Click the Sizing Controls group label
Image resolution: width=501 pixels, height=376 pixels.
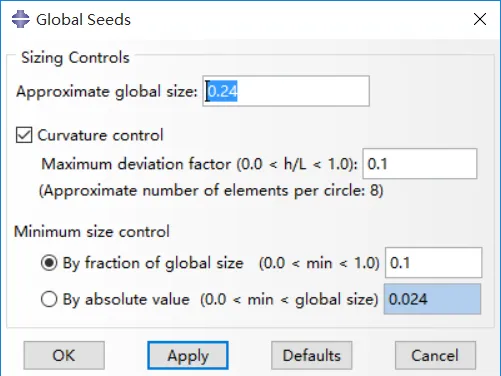point(75,58)
